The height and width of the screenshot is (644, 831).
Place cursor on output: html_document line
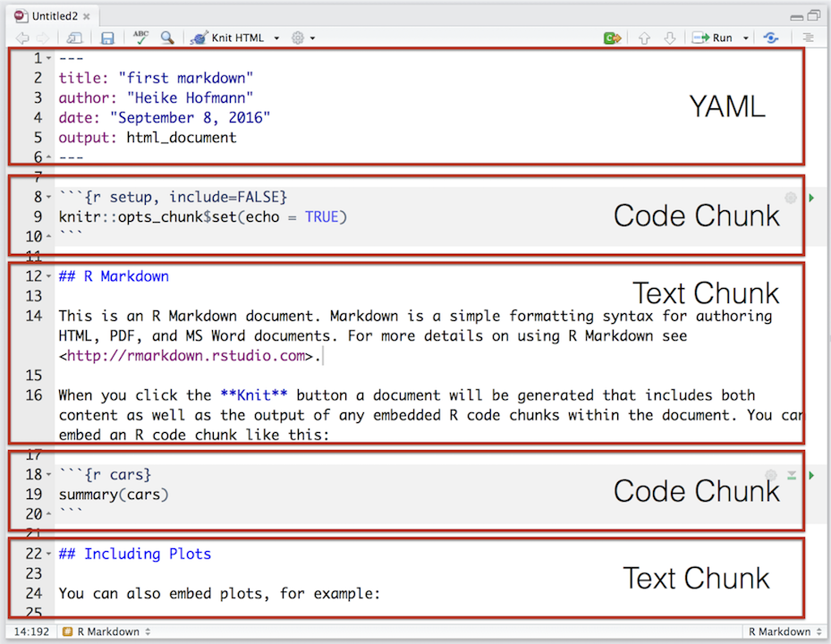pos(148,137)
